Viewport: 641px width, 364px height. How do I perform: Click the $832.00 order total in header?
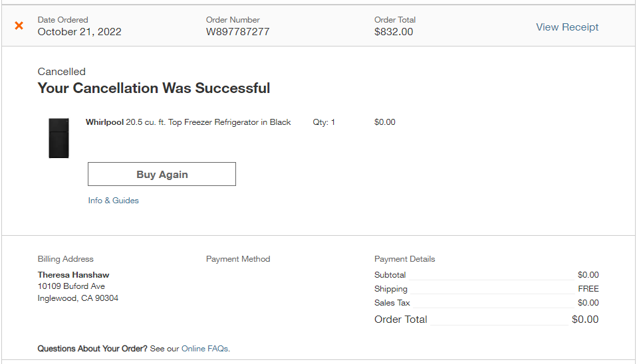(394, 32)
